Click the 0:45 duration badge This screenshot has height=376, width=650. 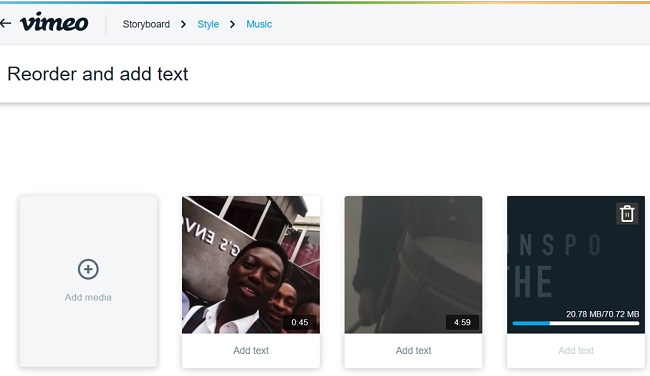click(300, 322)
